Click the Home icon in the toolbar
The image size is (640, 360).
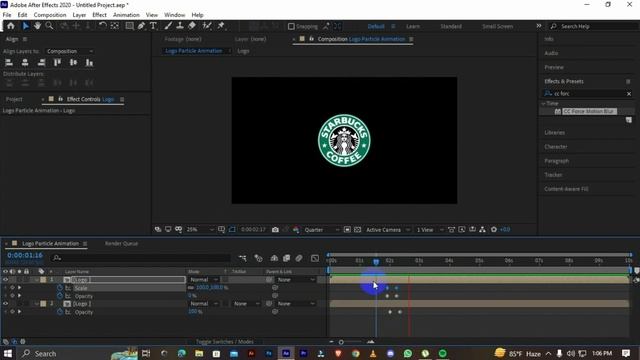click(x=11, y=26)
